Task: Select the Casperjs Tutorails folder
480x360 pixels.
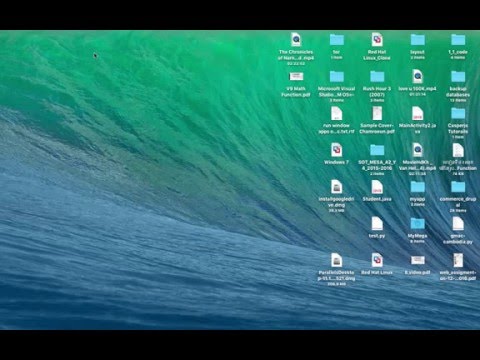Action: coord(458,114)
